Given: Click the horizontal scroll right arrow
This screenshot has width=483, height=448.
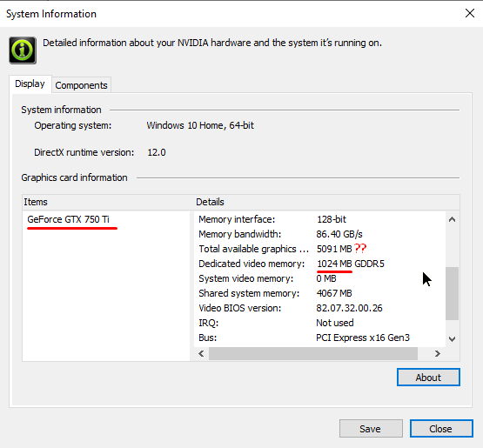Looking at the screenshot, I should pos(438,353).
